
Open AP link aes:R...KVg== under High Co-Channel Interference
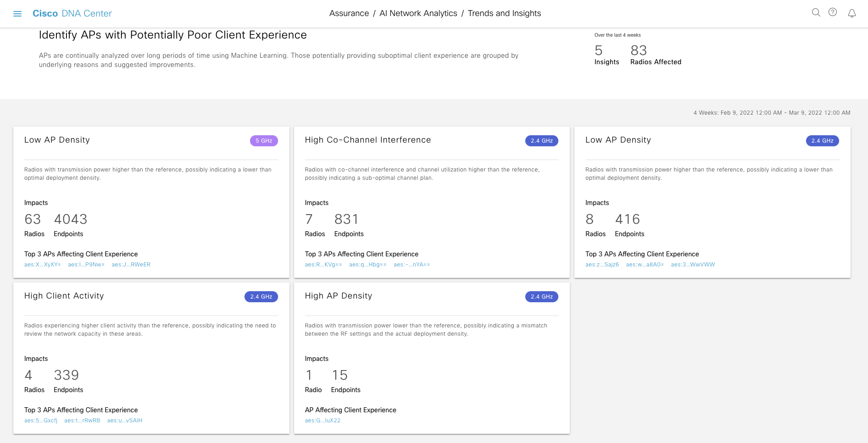[323, 264]
